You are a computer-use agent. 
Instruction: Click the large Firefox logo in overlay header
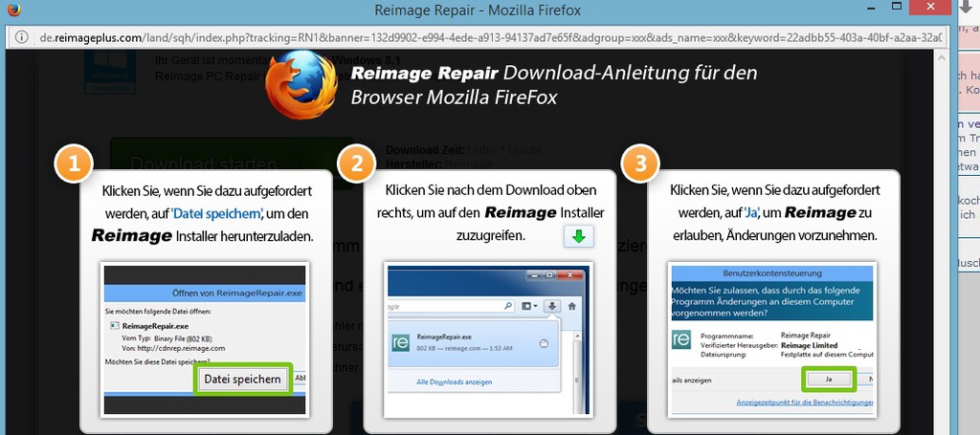coord(301,84)
